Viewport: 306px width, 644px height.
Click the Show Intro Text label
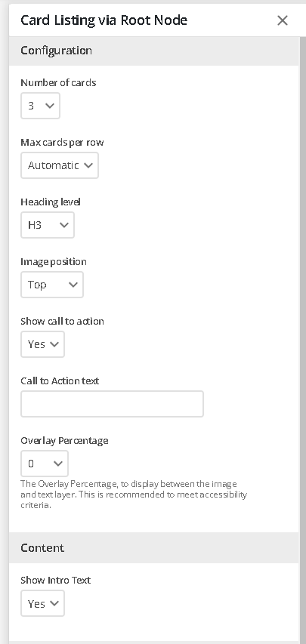55,580
